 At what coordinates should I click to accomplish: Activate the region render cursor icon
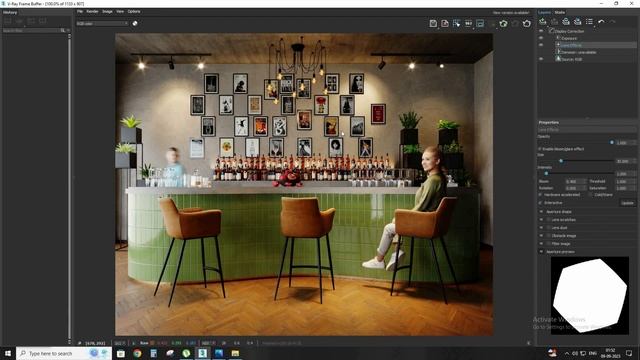(456, 24)
